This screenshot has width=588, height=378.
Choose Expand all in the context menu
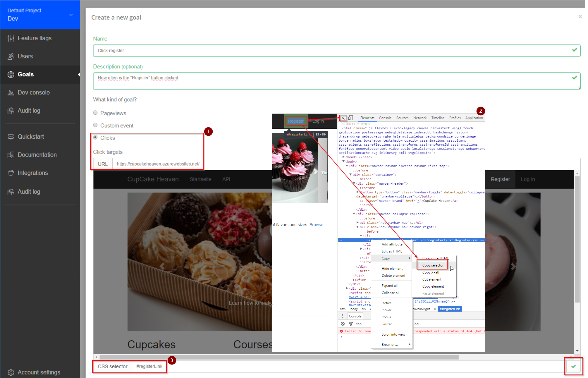point(392,286)
